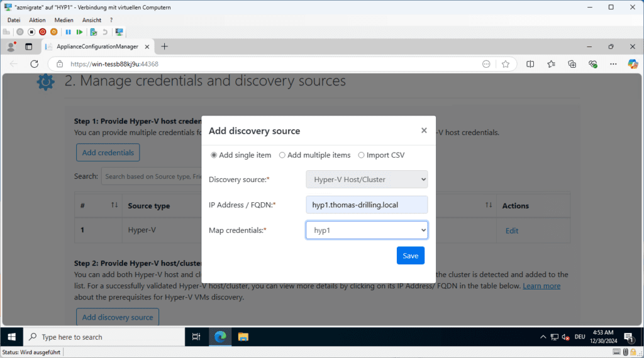This screenshot has width=644, height=358.
Task: Click the site security lock icon
Action: click(60, 64)
